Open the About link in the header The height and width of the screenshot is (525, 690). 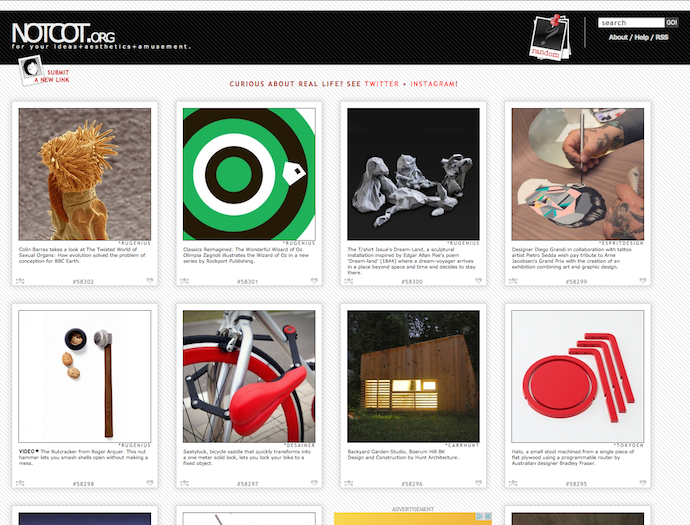618,37
